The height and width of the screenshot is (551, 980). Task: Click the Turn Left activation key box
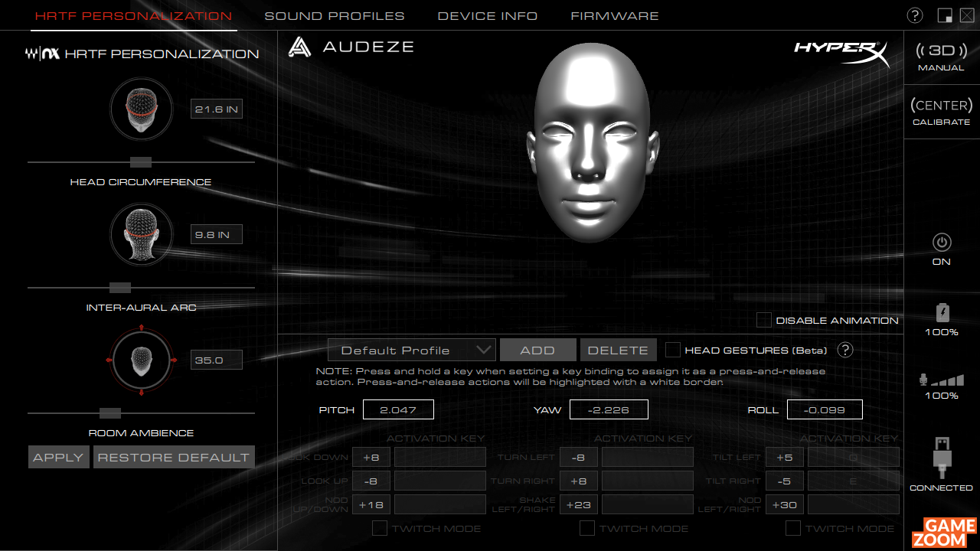(648, 457)
